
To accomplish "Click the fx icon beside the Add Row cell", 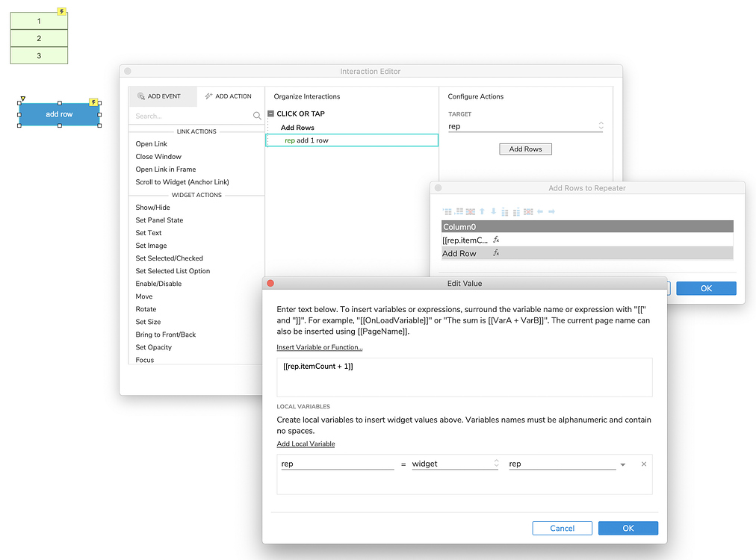I will [x=495, y=253].
